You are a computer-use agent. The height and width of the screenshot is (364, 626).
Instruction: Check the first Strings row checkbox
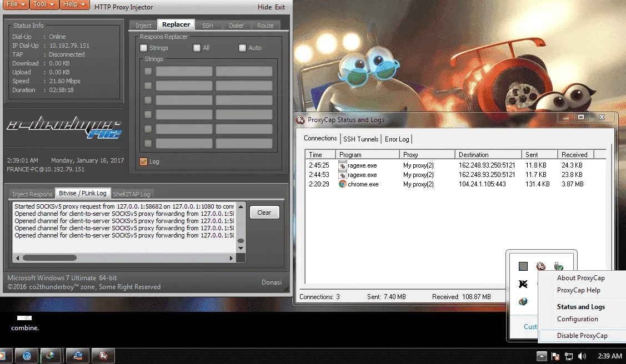point(148,72)
